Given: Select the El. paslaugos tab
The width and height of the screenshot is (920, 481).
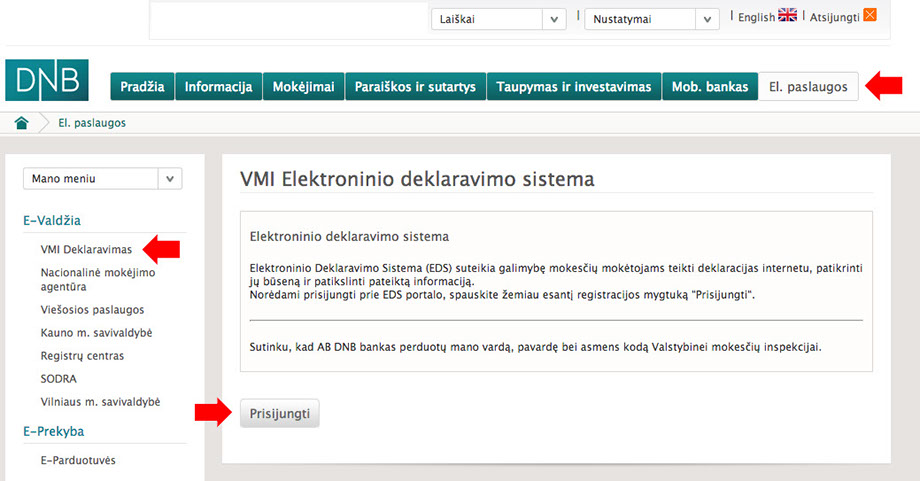Looking at the screenshot, I should [x=809, y=87].
